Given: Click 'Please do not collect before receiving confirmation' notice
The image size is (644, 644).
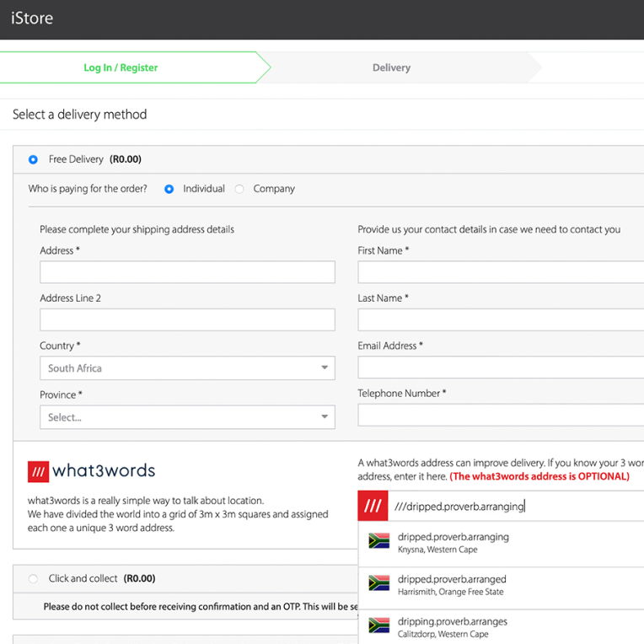Looking at the screenshot, I should pos(201,607).
